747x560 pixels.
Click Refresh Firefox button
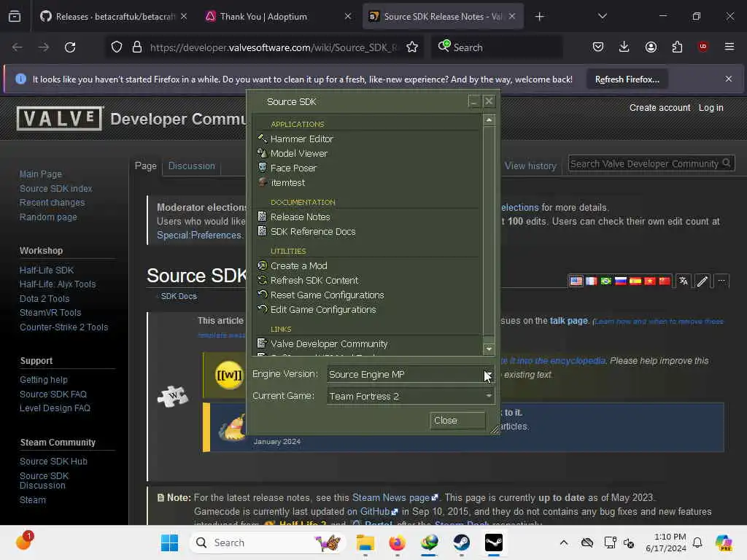627,79
